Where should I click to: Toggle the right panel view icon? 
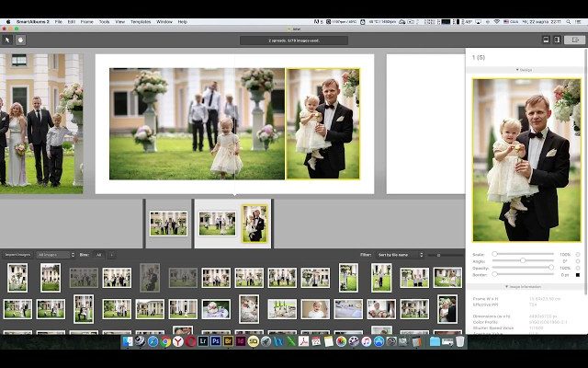[557, 40]
